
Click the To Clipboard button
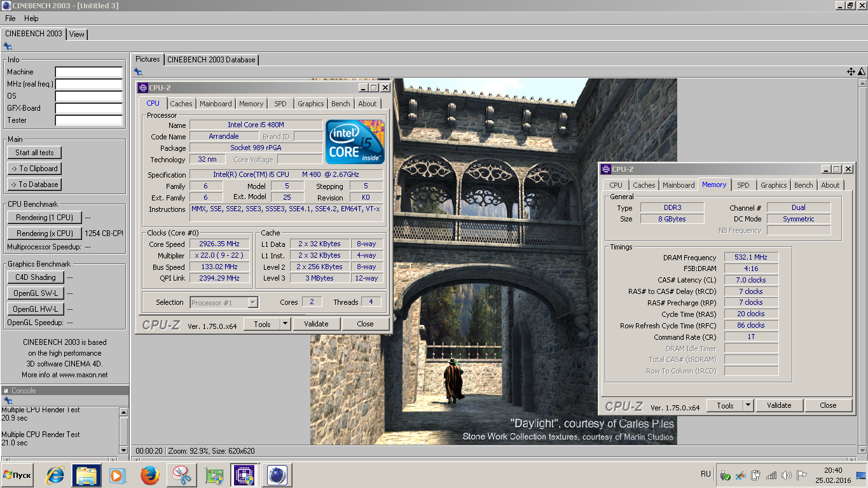35,169
